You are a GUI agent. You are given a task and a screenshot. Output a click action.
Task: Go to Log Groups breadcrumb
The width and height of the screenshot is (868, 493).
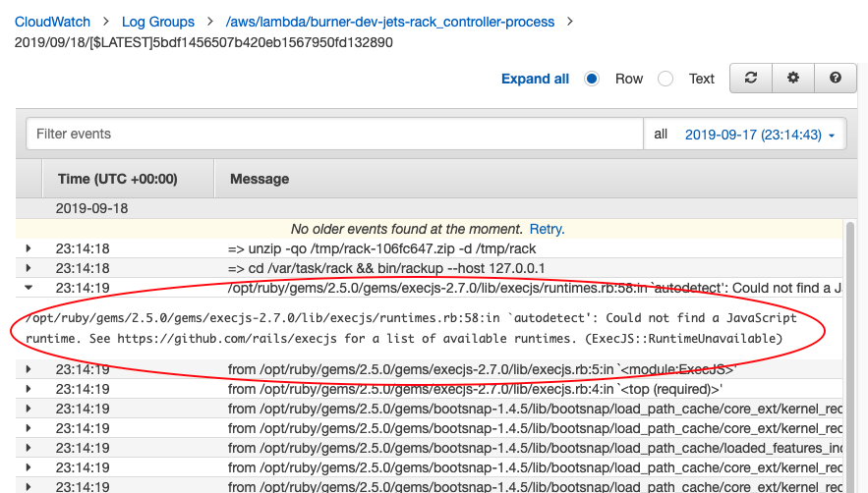(157, 21)
